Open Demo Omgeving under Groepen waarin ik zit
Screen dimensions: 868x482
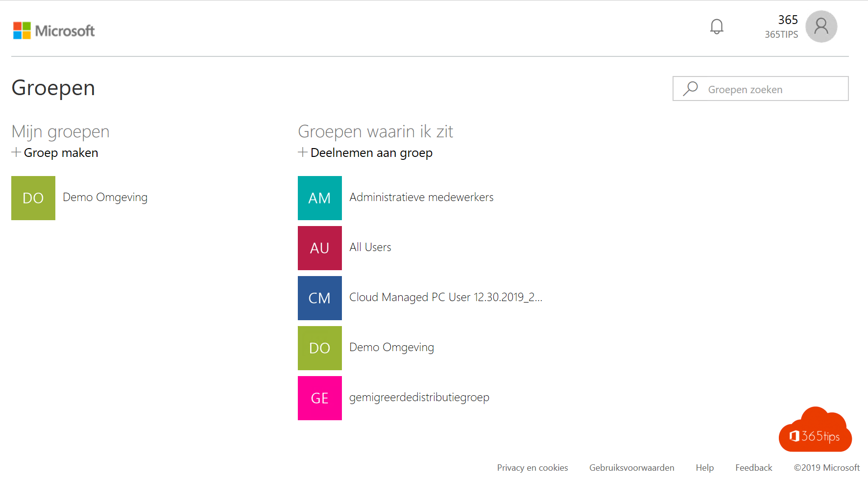coord(391,348)
